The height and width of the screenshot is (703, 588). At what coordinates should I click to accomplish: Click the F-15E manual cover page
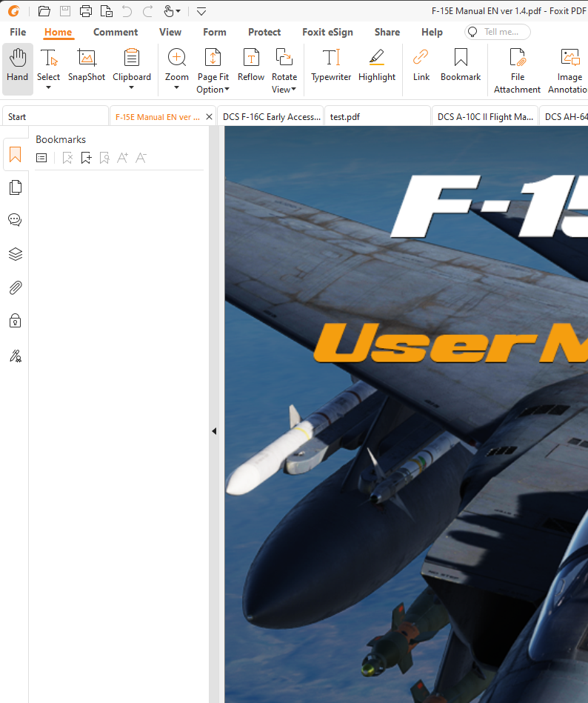coord(406,414)
